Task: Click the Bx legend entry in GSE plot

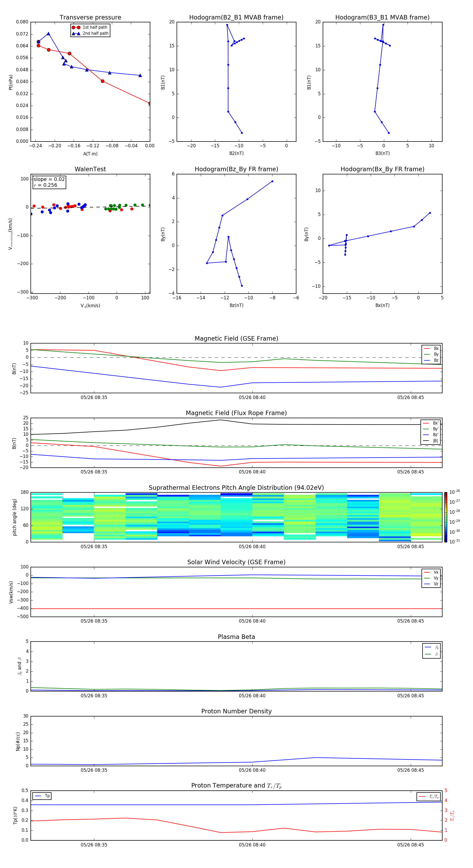Action: [x=431, y=349]
